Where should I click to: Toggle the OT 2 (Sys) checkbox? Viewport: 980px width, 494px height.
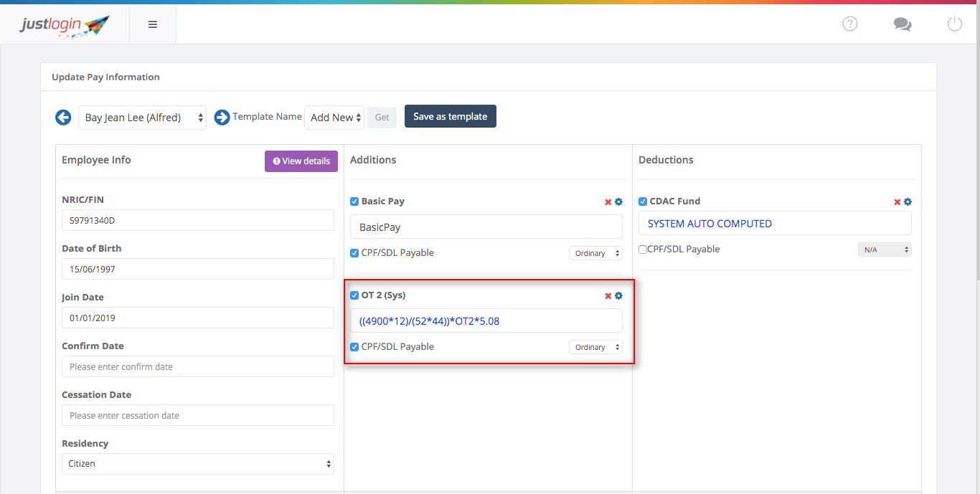(354, 295)
